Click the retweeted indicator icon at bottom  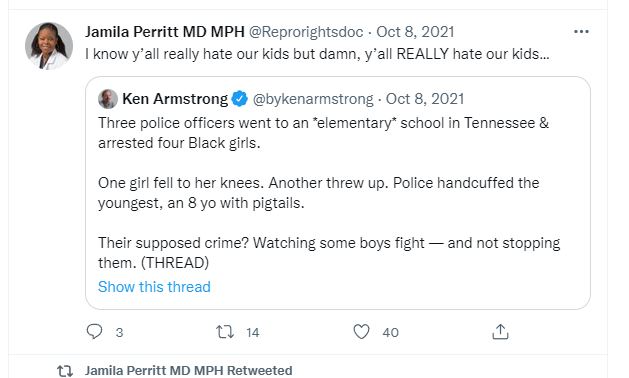pos(65,370)
